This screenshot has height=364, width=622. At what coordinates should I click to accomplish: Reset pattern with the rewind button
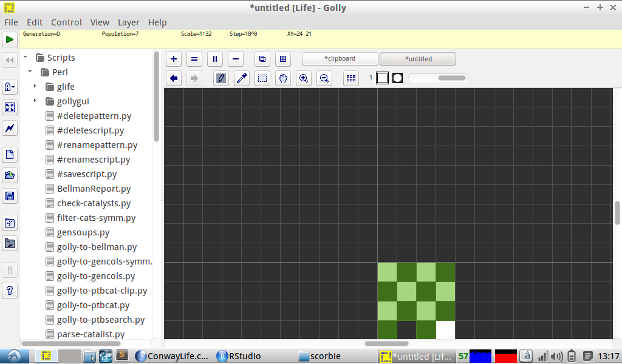pos(10,60)
